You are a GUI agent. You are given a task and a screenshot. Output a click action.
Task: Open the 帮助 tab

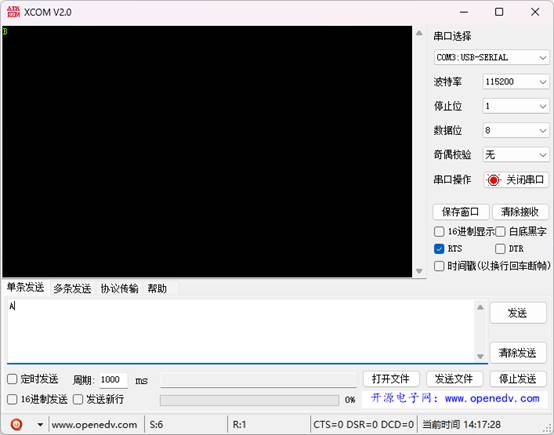click(157, 289)
